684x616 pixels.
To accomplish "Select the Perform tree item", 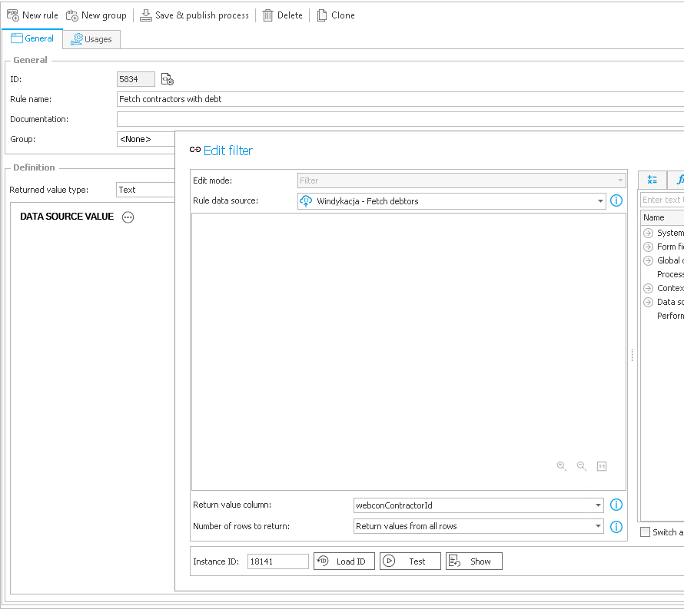I will [x=670, y=316].
